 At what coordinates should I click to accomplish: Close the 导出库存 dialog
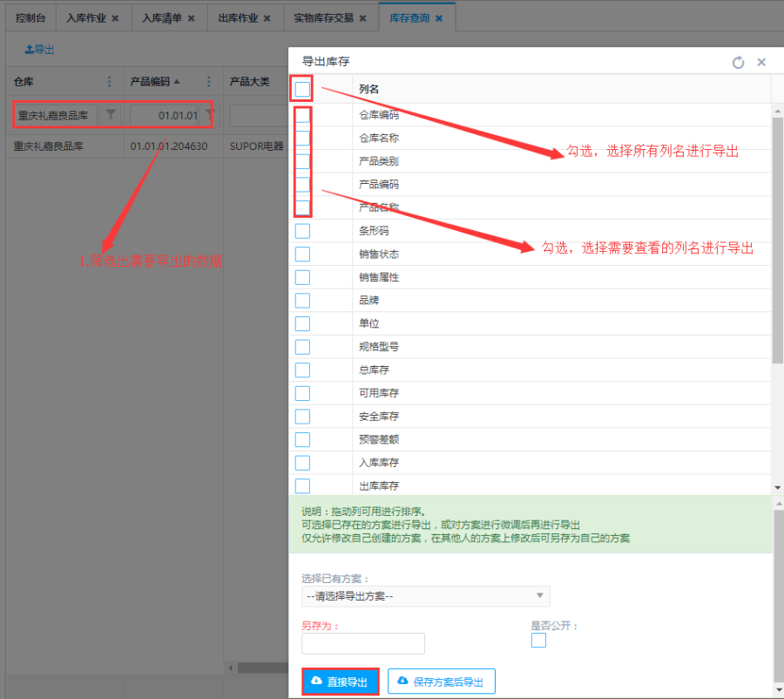(x=761, y=62)
